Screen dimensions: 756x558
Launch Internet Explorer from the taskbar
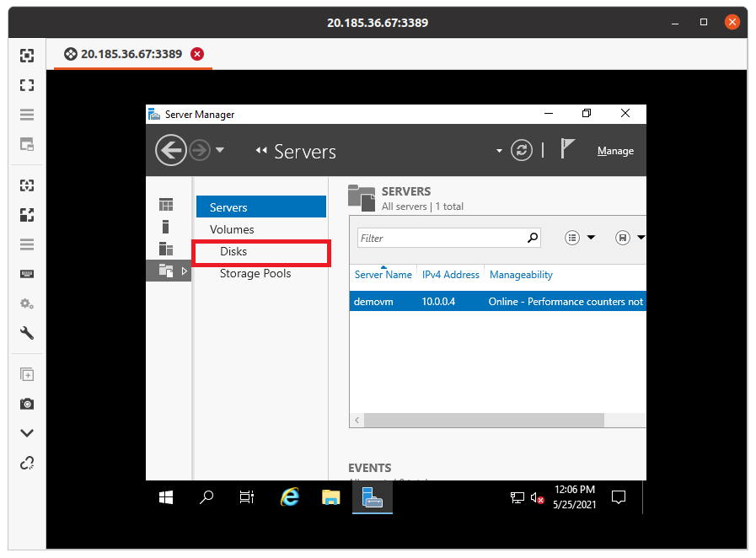(x=289, y=497)
